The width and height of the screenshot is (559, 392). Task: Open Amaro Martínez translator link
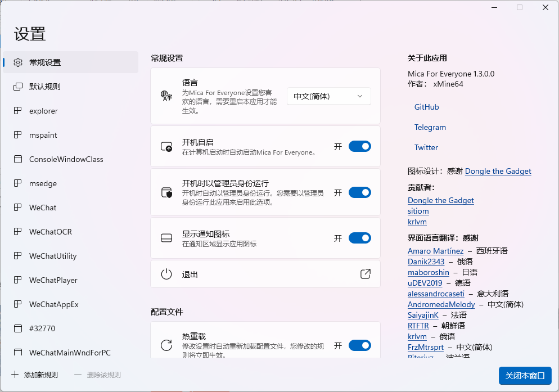(x=436, y=251)
